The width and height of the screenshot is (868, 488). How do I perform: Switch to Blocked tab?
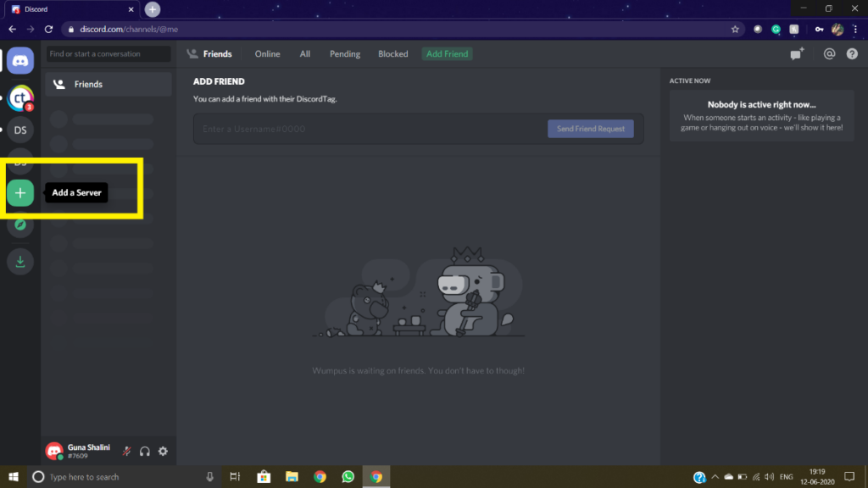(393, 53)
